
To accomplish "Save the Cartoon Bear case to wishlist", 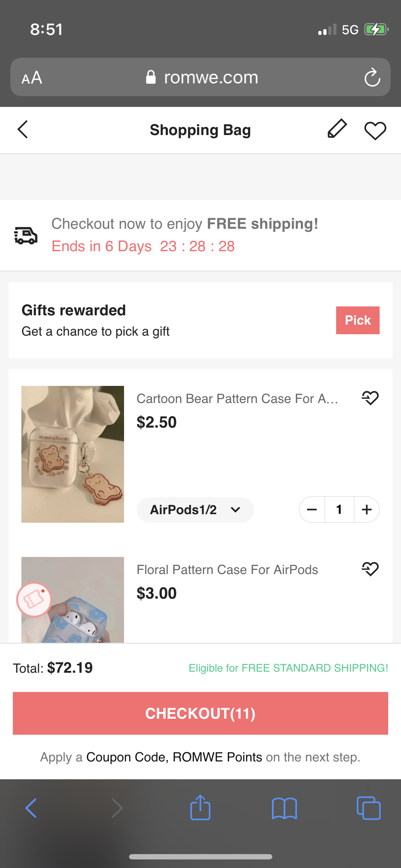I will (371, 398).
